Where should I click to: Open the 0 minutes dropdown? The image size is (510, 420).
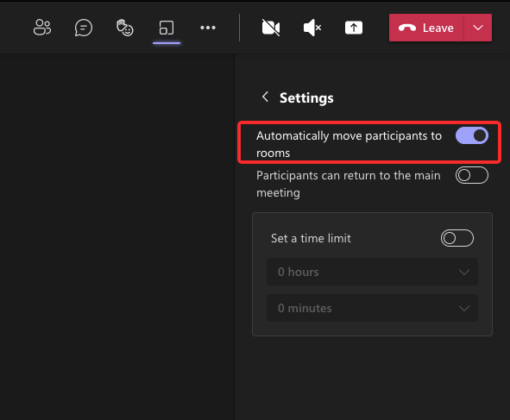[372, 308]
